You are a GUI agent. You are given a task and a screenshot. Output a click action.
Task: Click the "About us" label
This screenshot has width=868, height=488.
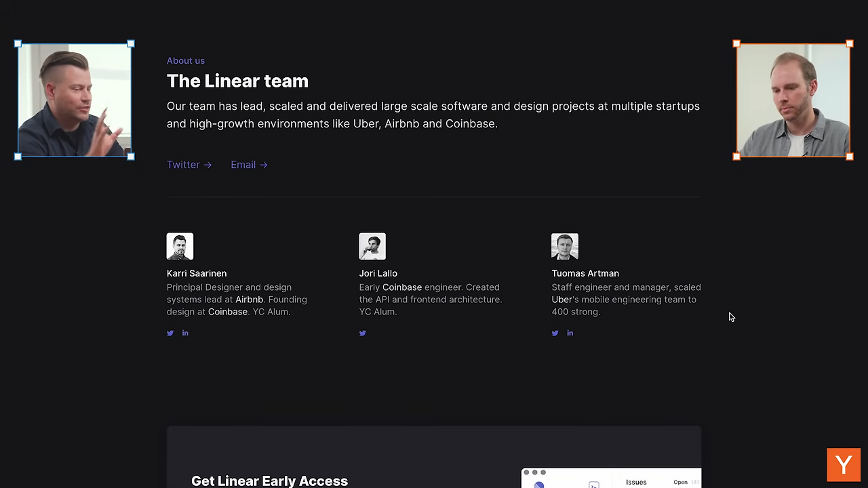186,61
